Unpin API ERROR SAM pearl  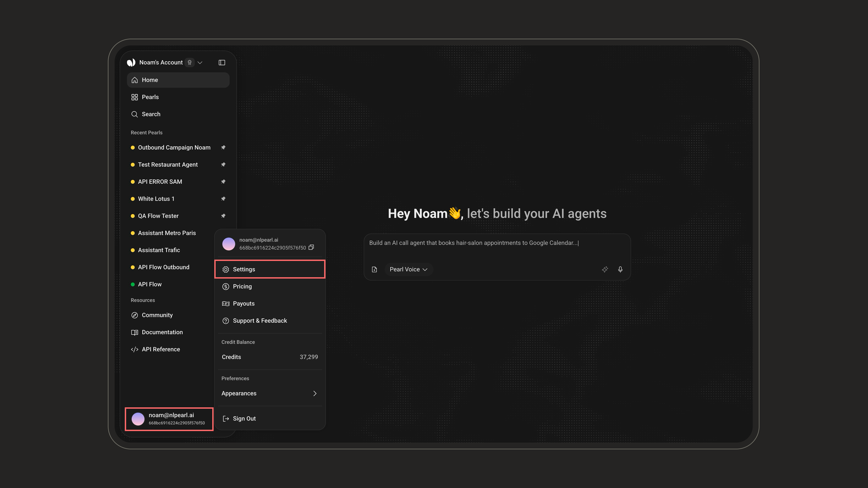[x=223, y=181]
